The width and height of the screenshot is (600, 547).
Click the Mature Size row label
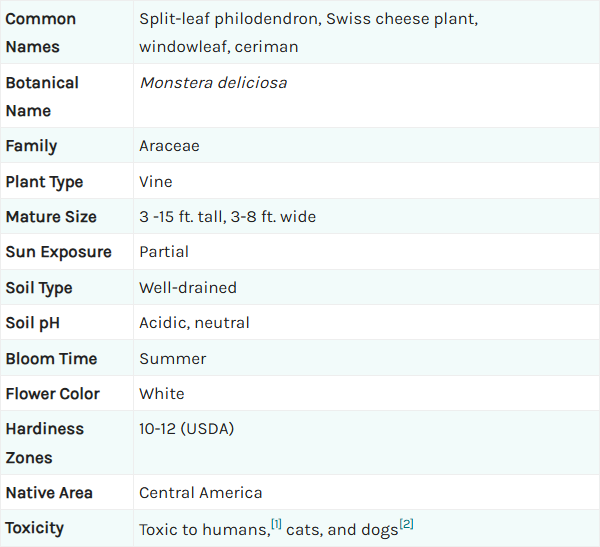51,217
